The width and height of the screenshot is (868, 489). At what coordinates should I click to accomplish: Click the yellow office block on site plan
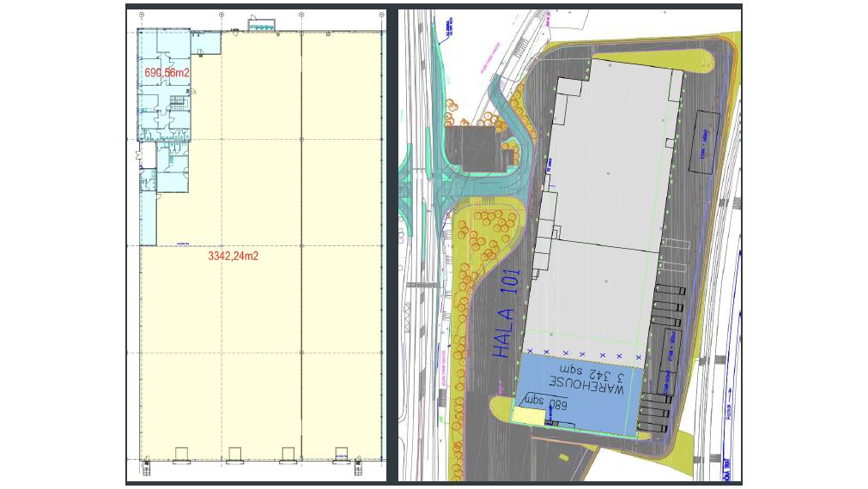pos(529,416)
